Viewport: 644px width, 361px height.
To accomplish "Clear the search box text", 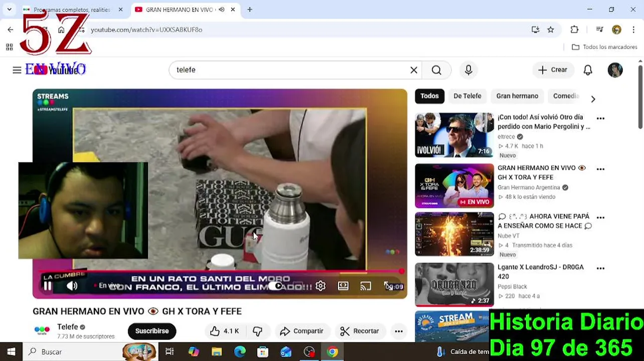I will [x=414, y=70].
